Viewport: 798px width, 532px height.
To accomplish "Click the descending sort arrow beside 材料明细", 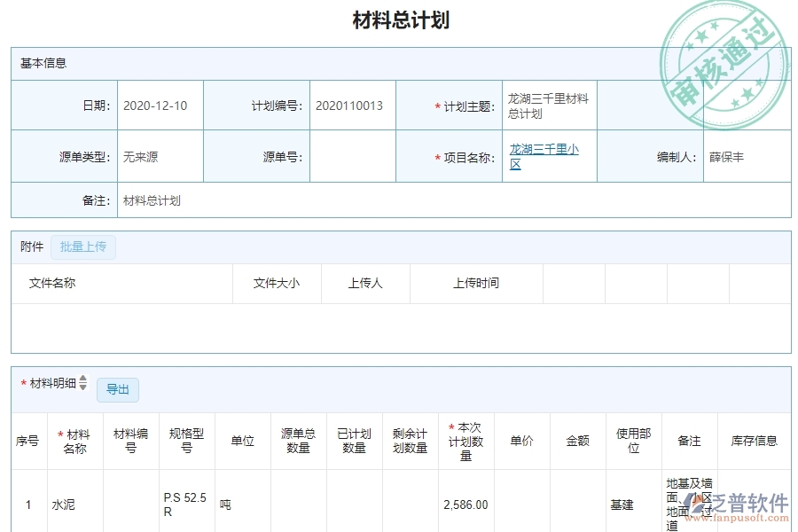I will click(x=82, y=388).
